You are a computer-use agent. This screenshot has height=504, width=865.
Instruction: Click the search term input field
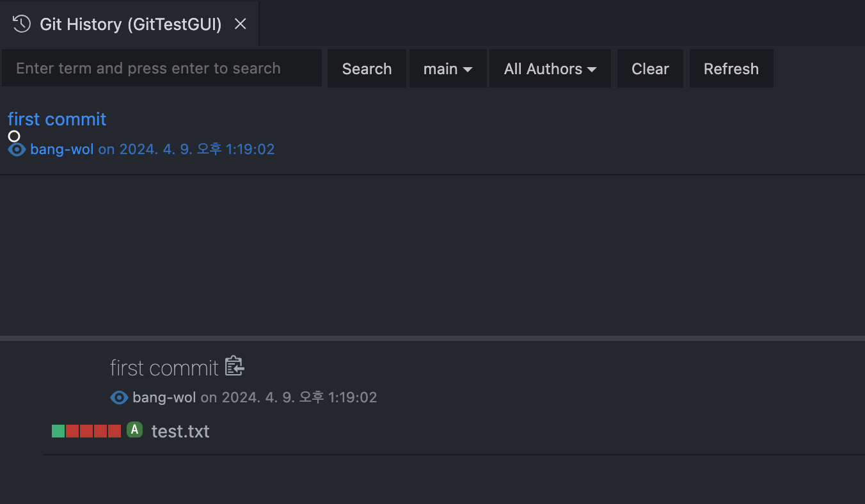coord(161,68)
